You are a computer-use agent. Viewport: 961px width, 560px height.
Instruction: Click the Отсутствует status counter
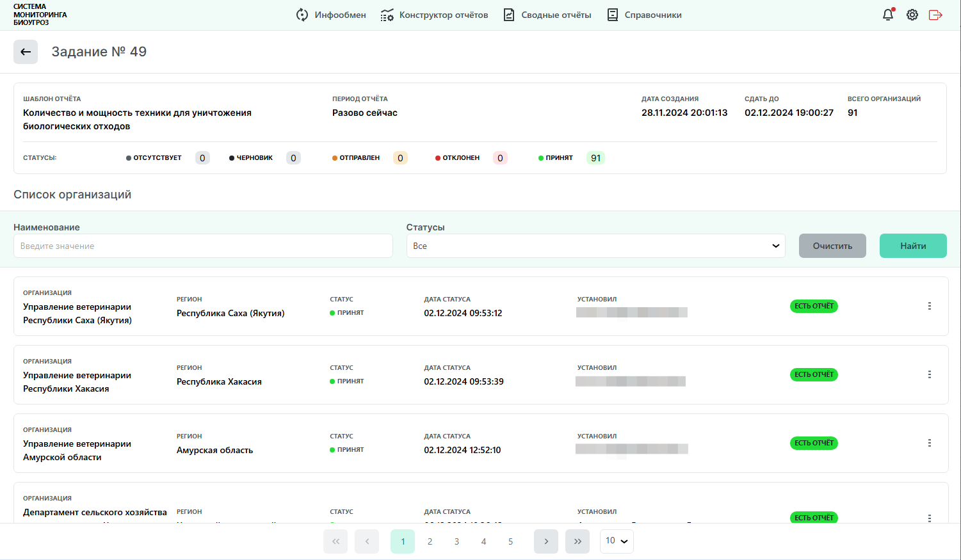point(202,158)
